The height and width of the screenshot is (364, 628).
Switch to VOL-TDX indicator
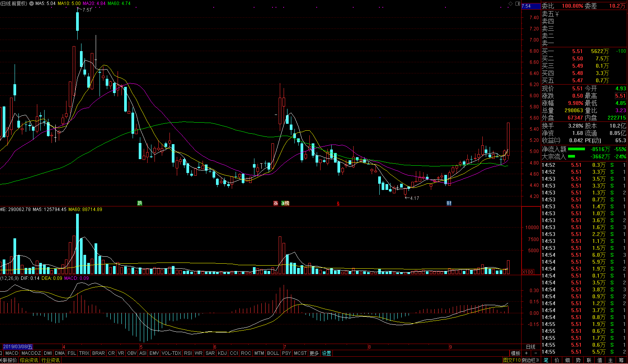[171, 353]
